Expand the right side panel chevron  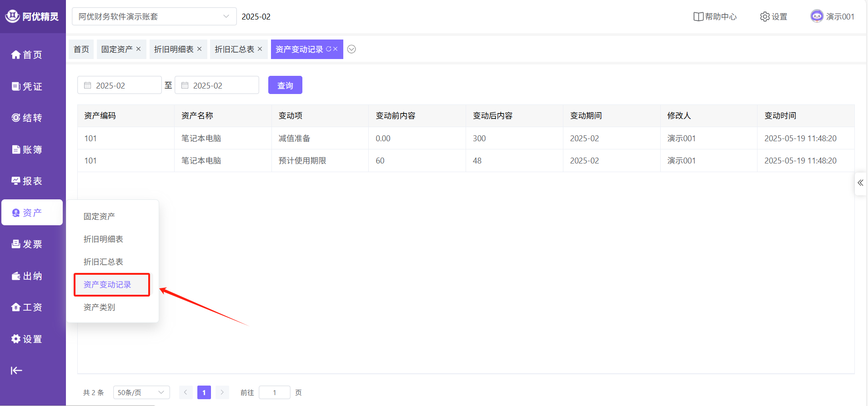[x=860, y=183]
